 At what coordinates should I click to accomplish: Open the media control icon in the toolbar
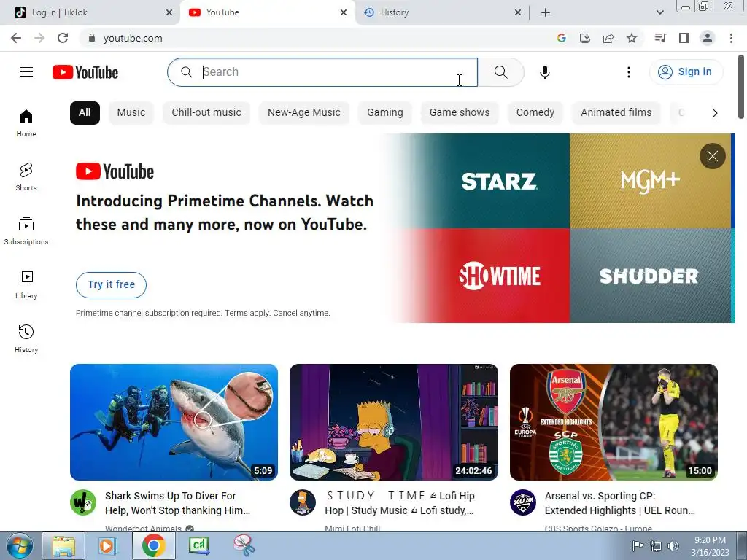point(660,38)
